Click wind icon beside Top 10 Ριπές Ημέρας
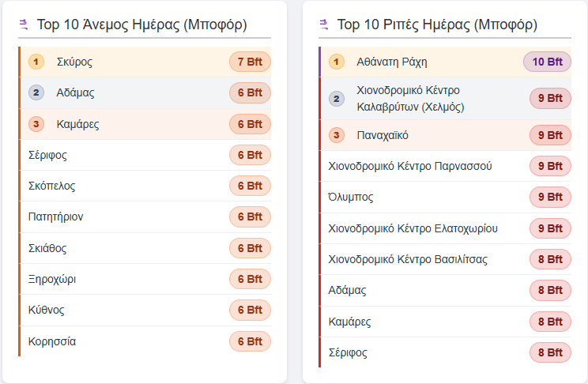This screenshot has height=384, width=588. (324, 24)
